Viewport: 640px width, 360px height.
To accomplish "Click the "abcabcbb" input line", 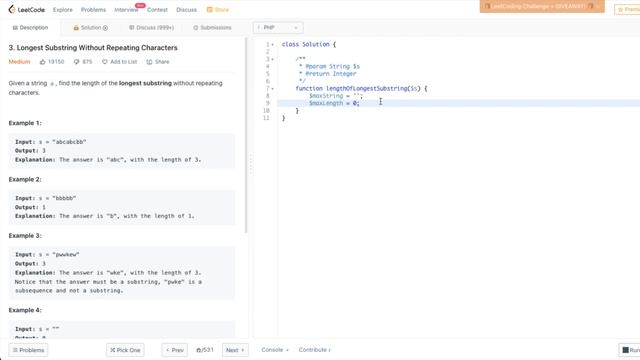I will (51, 142).
